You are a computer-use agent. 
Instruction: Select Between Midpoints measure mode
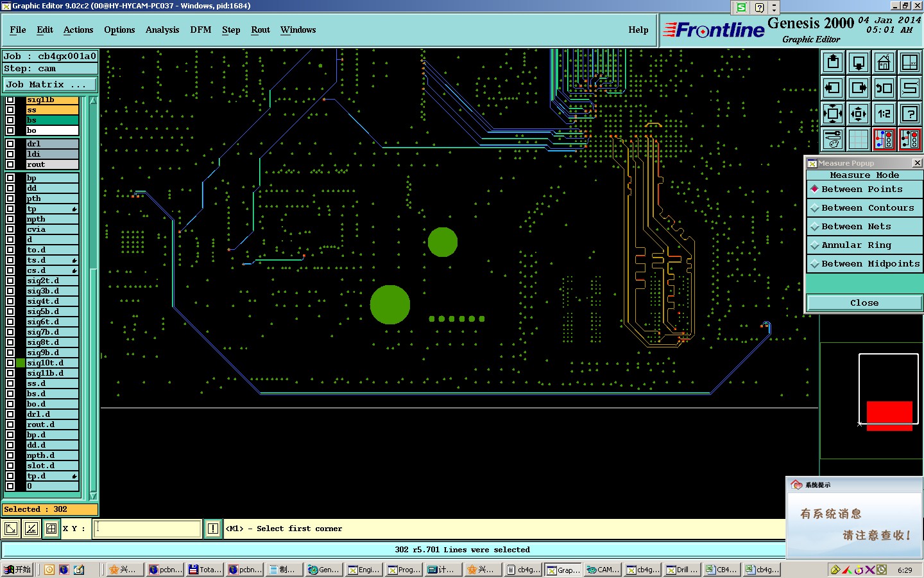pyautogui.click(x=864, y=263)
